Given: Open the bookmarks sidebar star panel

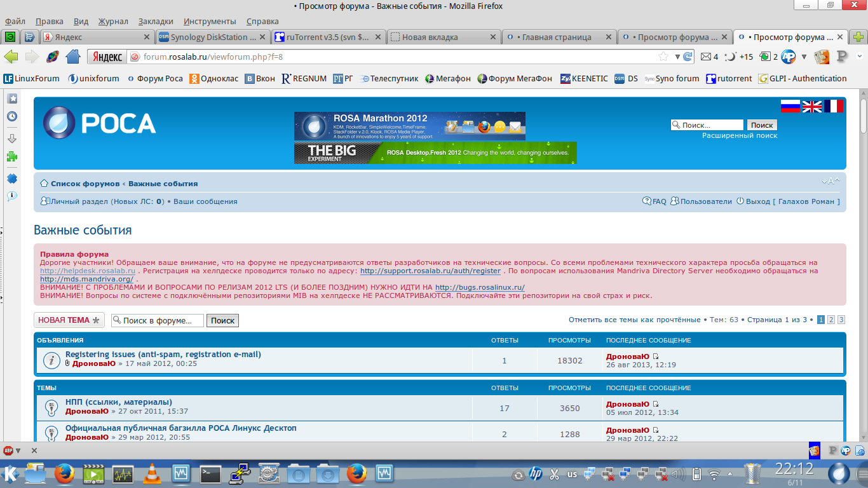Looking at the screenshot, I should pos(12,98).
